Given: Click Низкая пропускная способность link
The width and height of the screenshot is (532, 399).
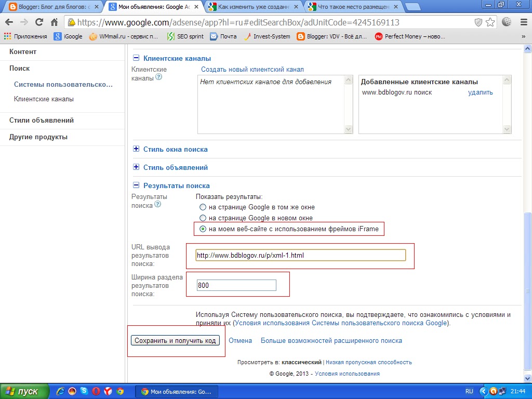Looking at the screenshot, I should pyautogui.click(x=369, y=362).
